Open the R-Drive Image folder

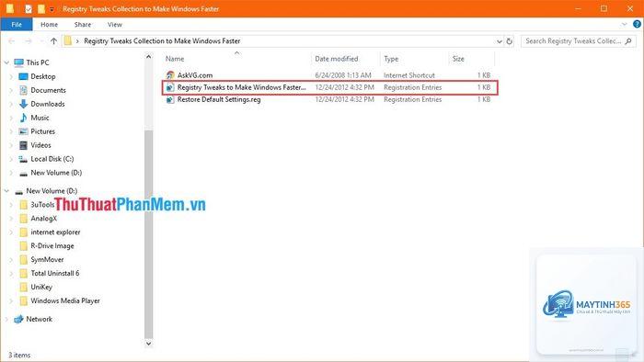[x=52, y=246]
